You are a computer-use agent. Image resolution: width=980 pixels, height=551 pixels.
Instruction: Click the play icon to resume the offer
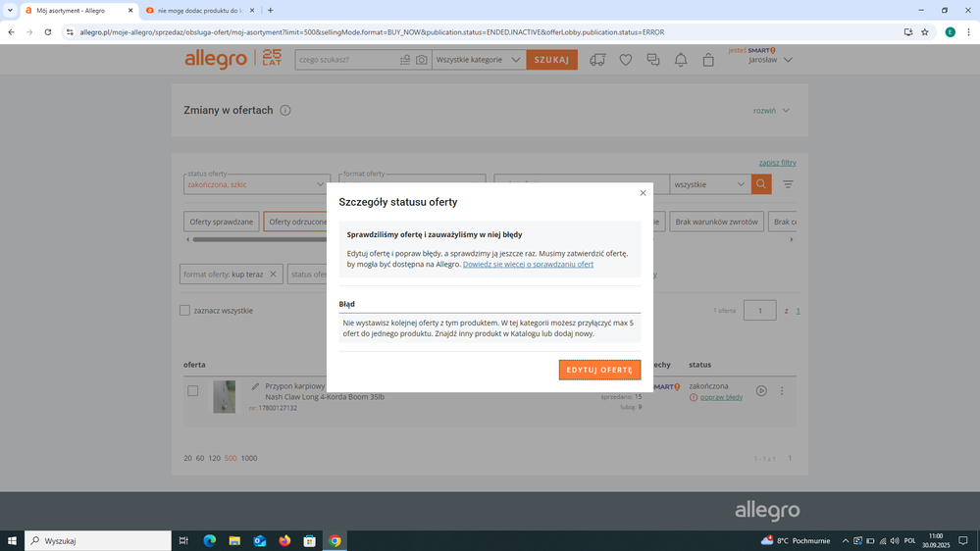(761, 390)
